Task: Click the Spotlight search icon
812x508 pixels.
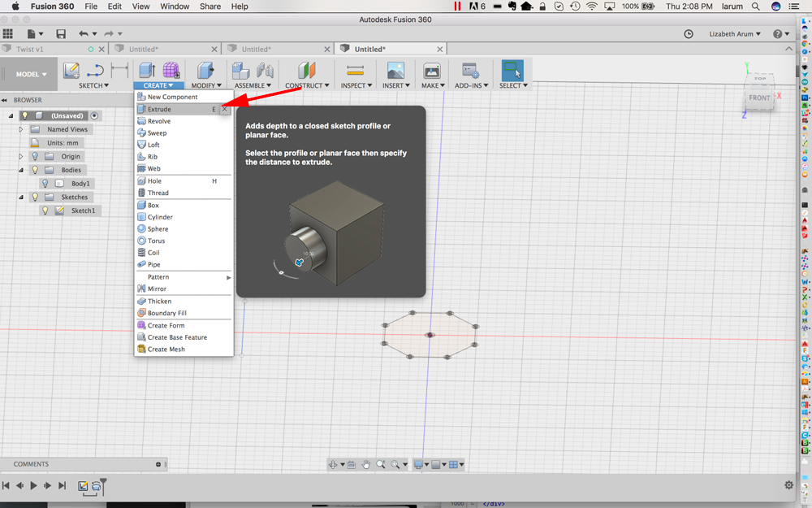Action: point(756,7)
